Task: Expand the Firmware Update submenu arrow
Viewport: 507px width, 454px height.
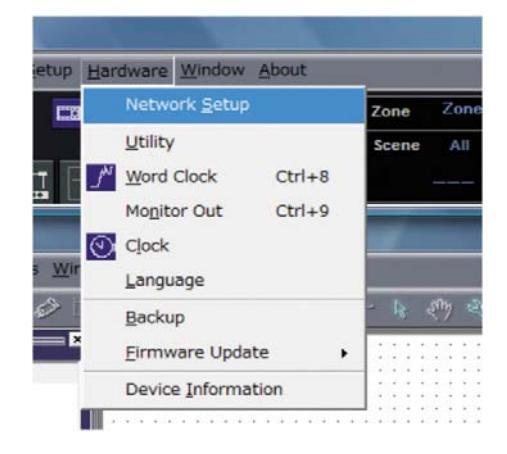Action: pos(344,353)
